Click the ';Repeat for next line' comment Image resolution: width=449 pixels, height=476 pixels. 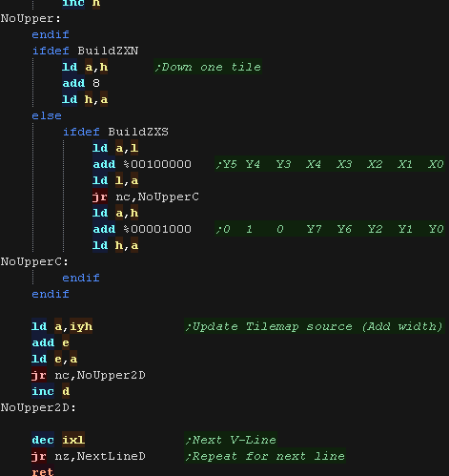point(265,456)
